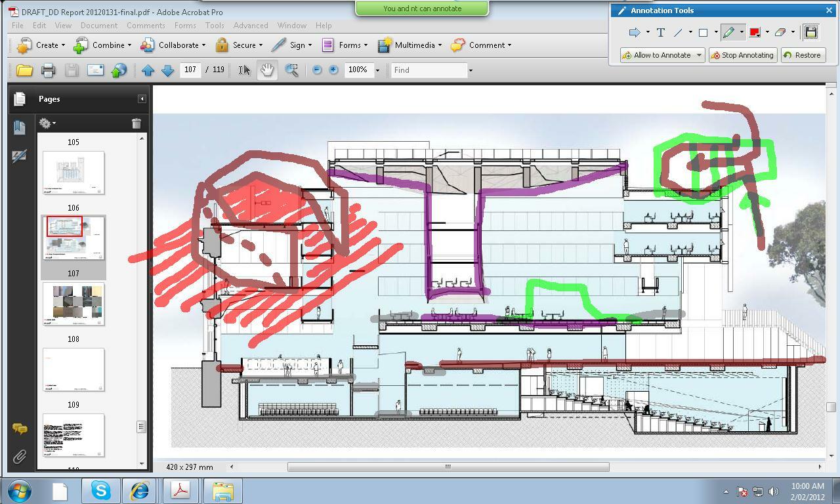Click the Stop Annotating button
This screenshot has height=504, width=840.
743,55
